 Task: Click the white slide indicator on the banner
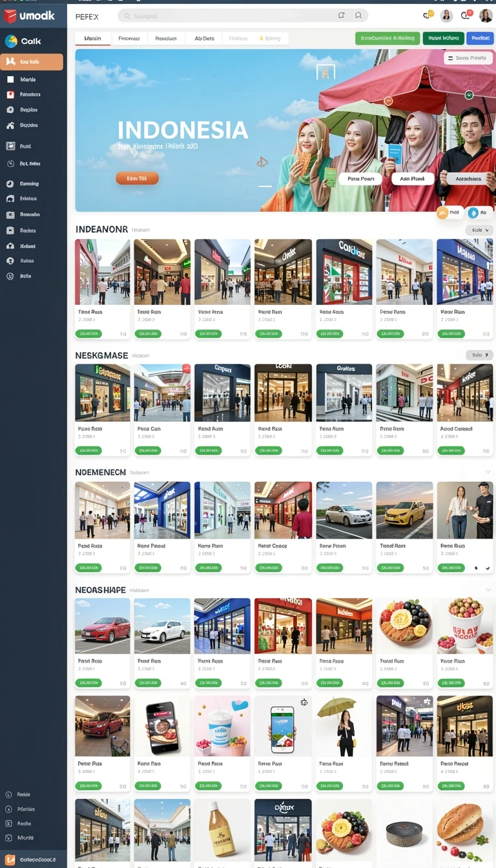pyautogui.click(x=265, y=187)
